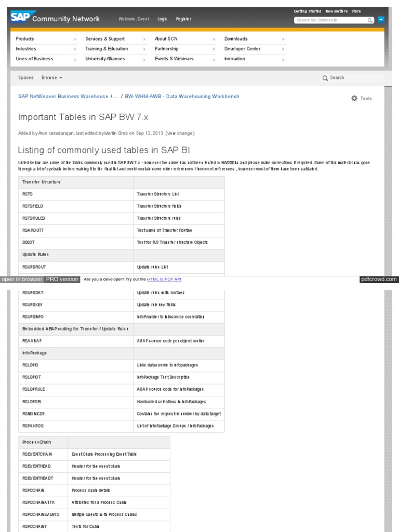Click the Tools gear icon
The image size is (399, 532).
point(354,98)
